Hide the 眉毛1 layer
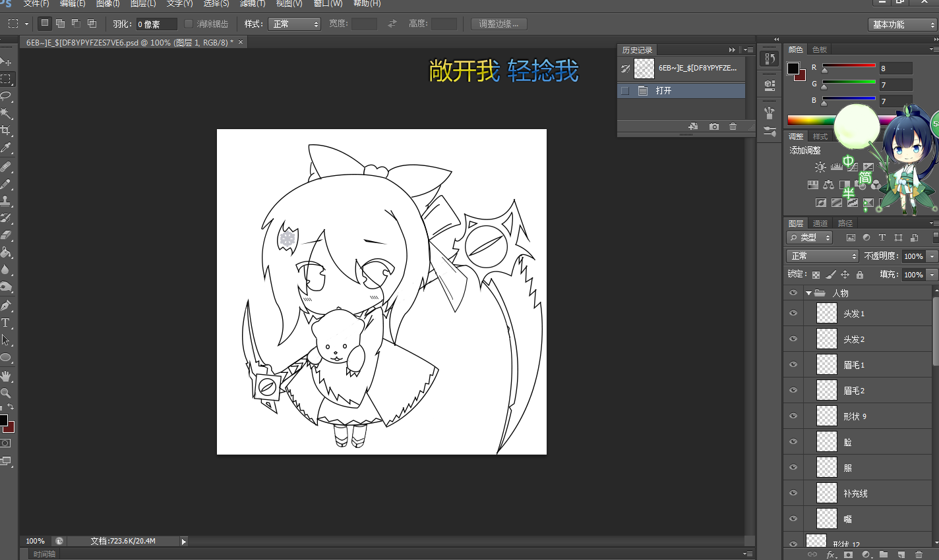Image resolution: width=939 pixels, height=560 pixels. pyautogui.click(x=793, y=365)
